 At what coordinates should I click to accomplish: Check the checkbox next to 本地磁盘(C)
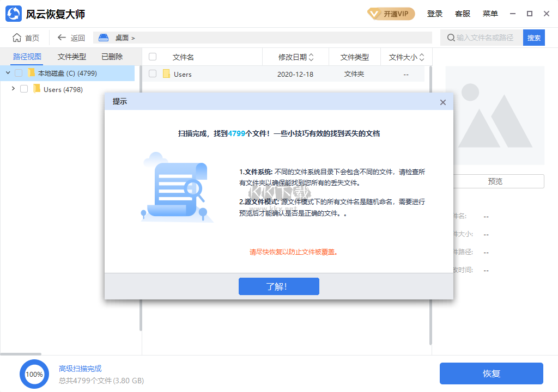click(x=19, y=72)
